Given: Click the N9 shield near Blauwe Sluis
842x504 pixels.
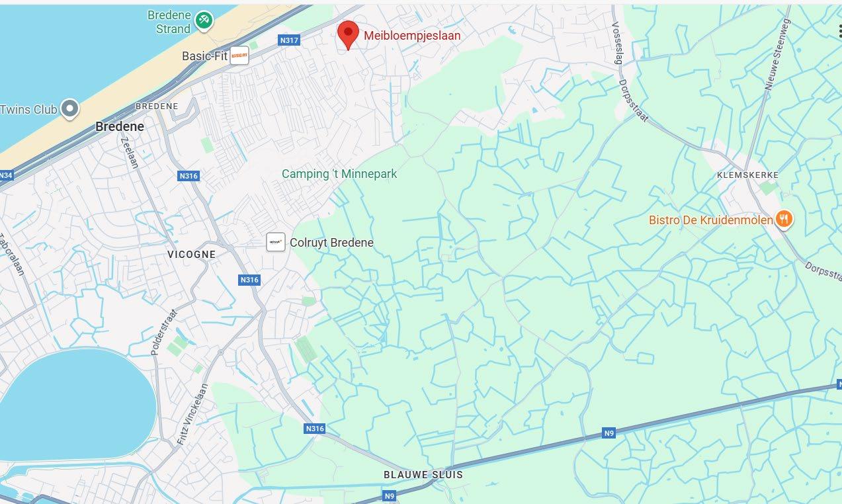Looking at the screenshot, I should click(x=391, y=494).
